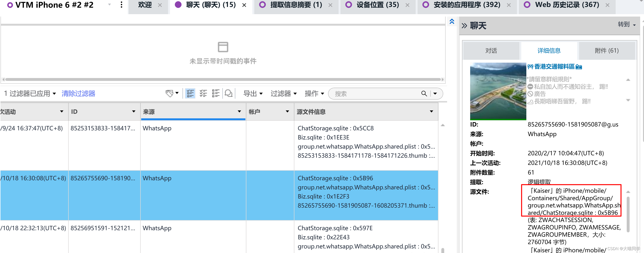The image size is (644, 253).
Task: Click the 清除过滤器 link
Action: click(x=78, y=94)
